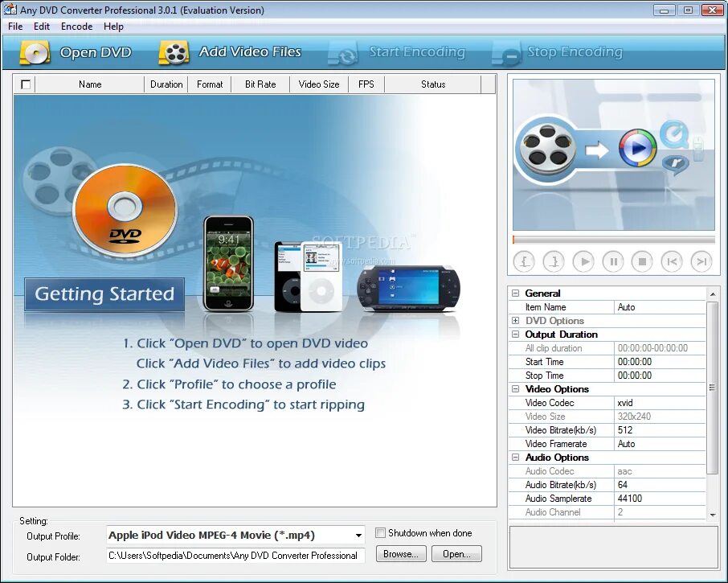Click the Status column header

pos(433,84)
